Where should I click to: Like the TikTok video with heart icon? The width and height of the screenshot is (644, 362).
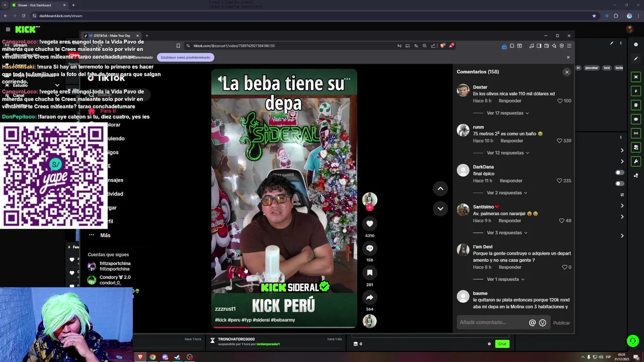[369, 224]
